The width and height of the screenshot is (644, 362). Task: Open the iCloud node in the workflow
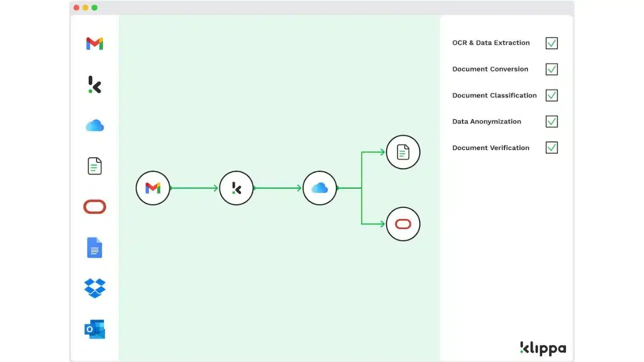(x=320, y=188)
